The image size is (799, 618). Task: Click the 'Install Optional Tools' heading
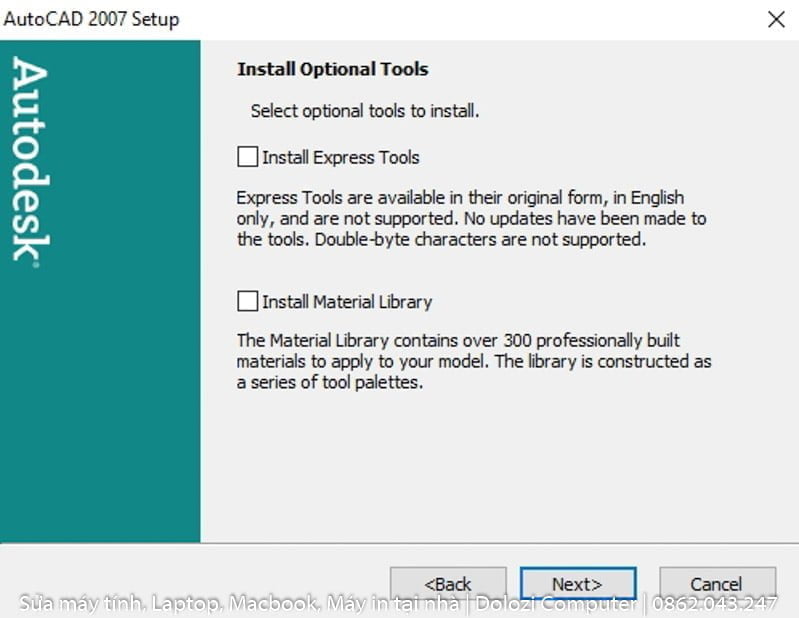tap(332, 69)
